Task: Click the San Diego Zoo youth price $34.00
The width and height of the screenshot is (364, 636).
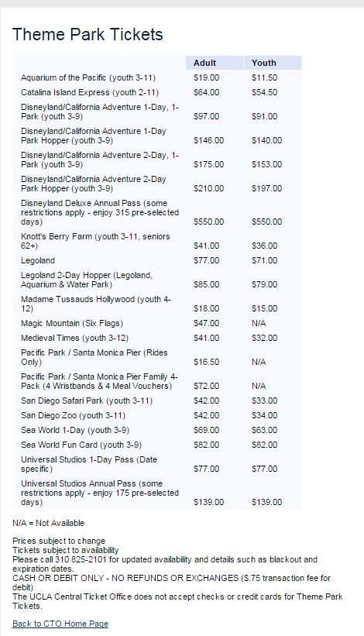Action: tap(264, 415)
